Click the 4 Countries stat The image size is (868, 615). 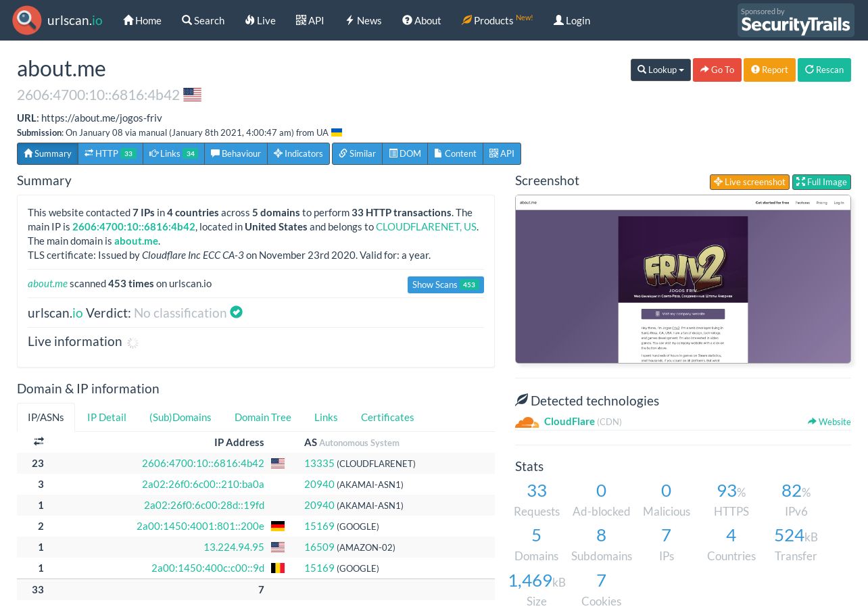point(731,544)
